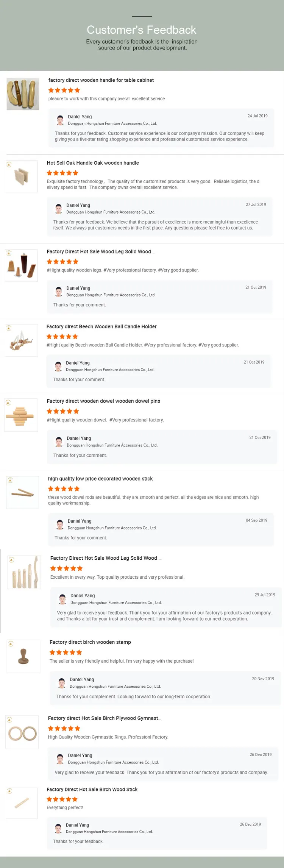Click the badge icon on the gymnastic rings thumbnail
The width and height of the screenshot is (284, 868).
click(x=9, y=720)
